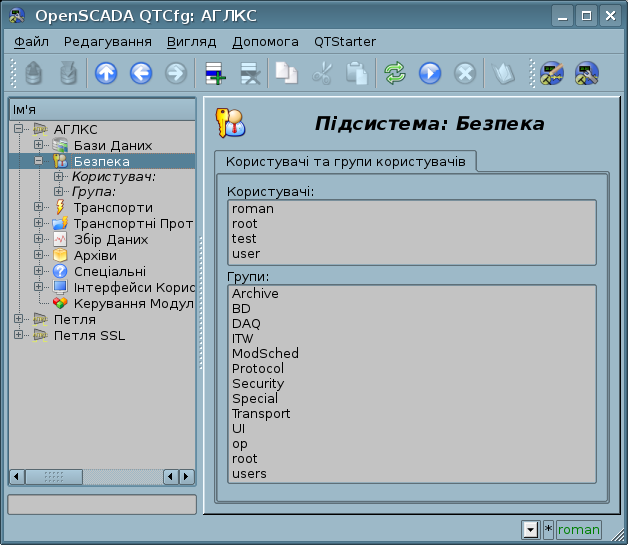This screenshot has height=545, width=628.
Task: Click the last toolbar icon on the right
Action: point(586,73)
